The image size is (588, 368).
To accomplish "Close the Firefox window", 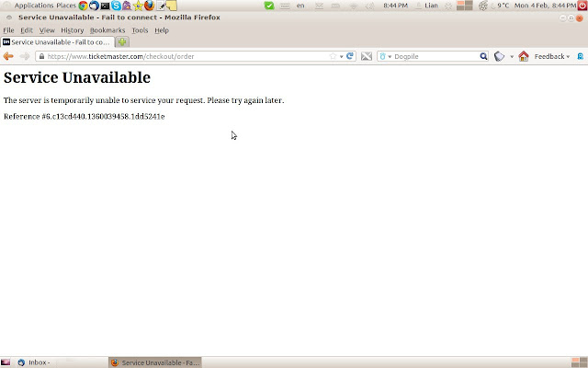I will point(580,17).
